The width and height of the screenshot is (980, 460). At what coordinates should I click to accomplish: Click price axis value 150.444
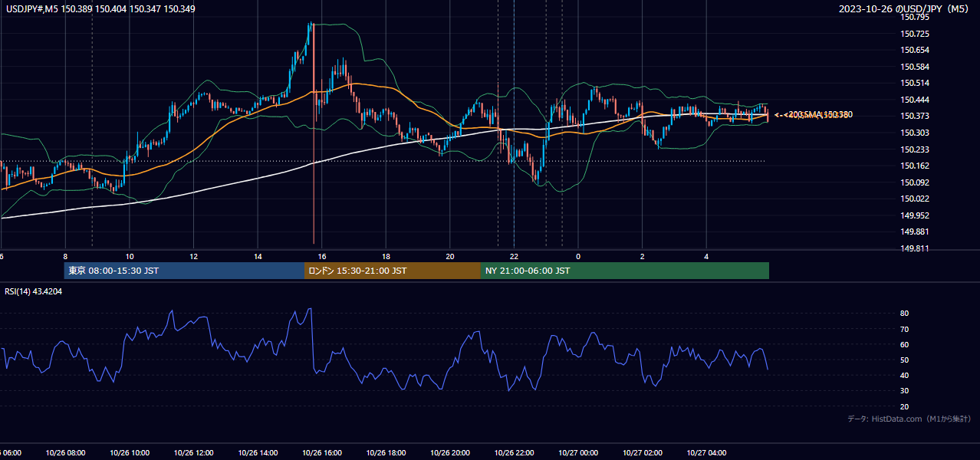[915, 100]
